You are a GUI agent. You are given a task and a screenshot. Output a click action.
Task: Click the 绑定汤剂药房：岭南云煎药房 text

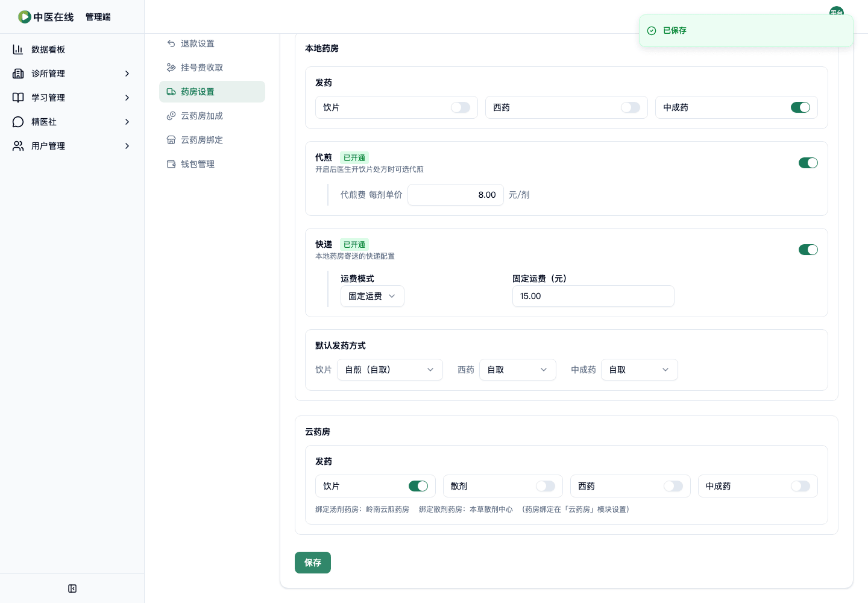(x=362, y=510)
